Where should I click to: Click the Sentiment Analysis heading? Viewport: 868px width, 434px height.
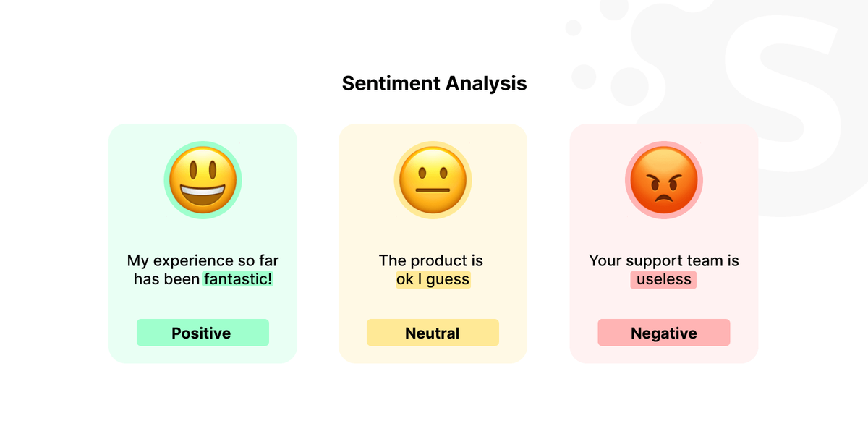[x=434, y=83]
